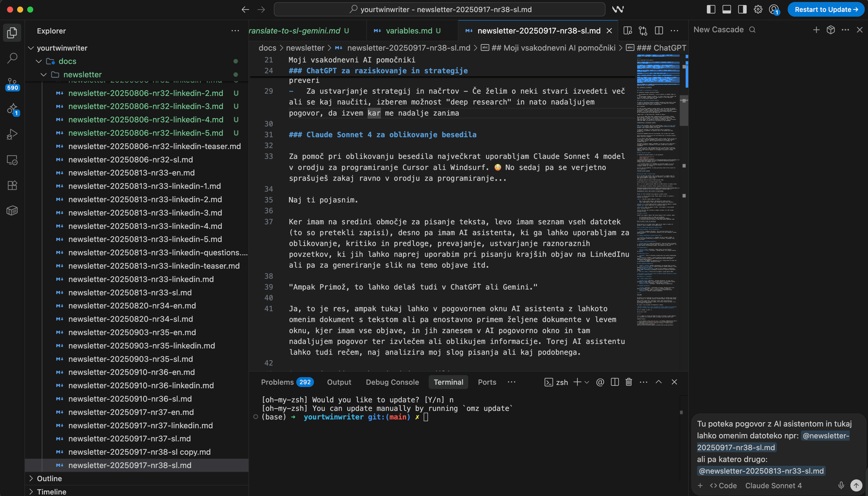This screenshot has height=496, width=868.
Task: Open the Search view in activity bar
Action: coord(12,58)
